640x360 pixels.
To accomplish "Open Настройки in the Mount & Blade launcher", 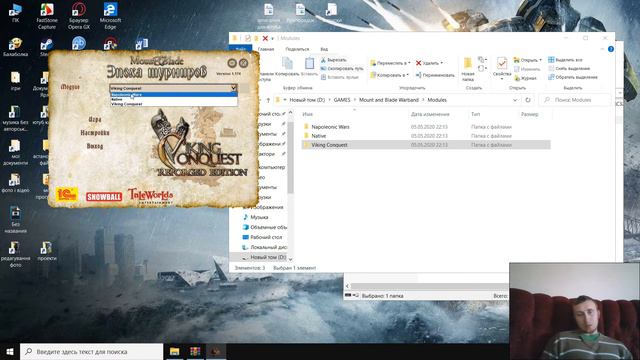I will click(95, 133).
